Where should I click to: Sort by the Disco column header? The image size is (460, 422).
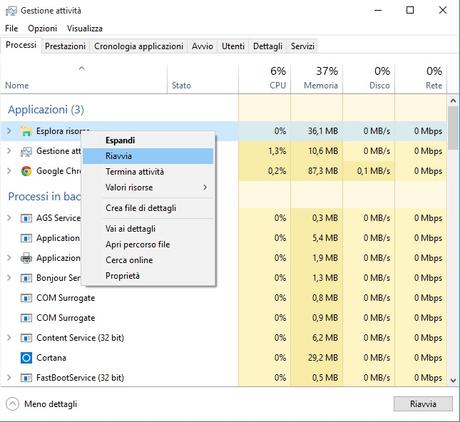coord(369,79)
